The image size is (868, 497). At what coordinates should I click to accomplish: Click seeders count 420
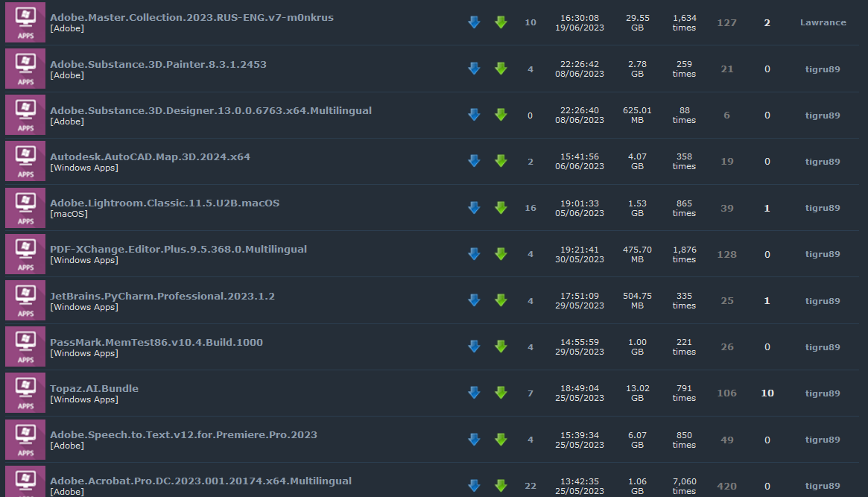coord(727,487)
